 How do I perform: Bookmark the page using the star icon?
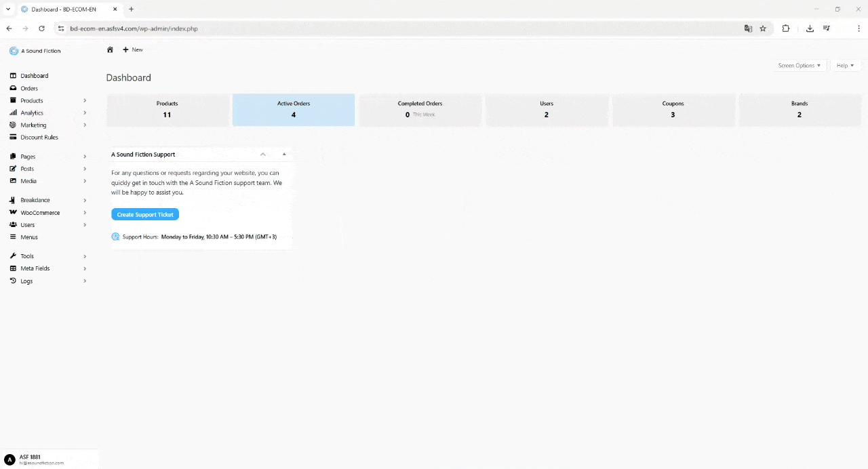click(x=763, y=28)
